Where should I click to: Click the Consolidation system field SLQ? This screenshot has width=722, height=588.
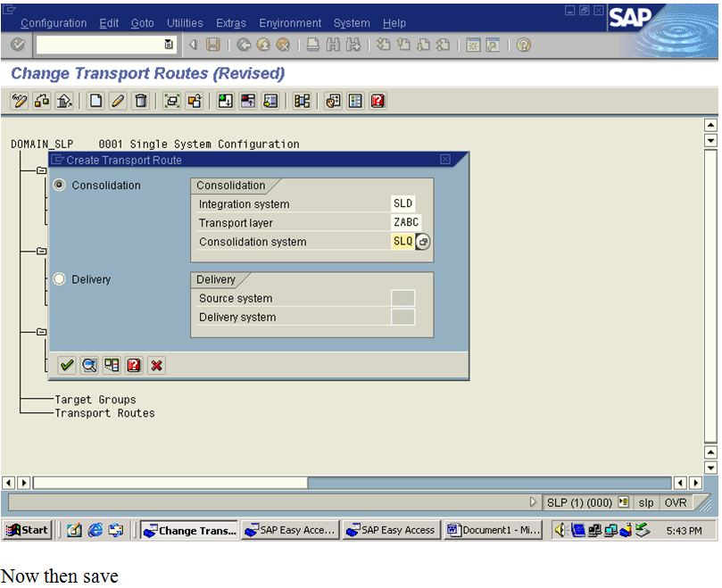402,241
